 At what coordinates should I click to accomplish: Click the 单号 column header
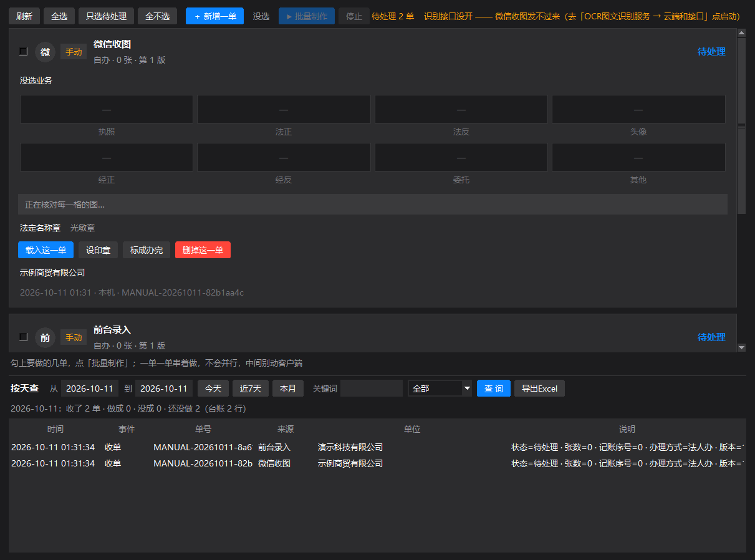(x=203, y=429)
